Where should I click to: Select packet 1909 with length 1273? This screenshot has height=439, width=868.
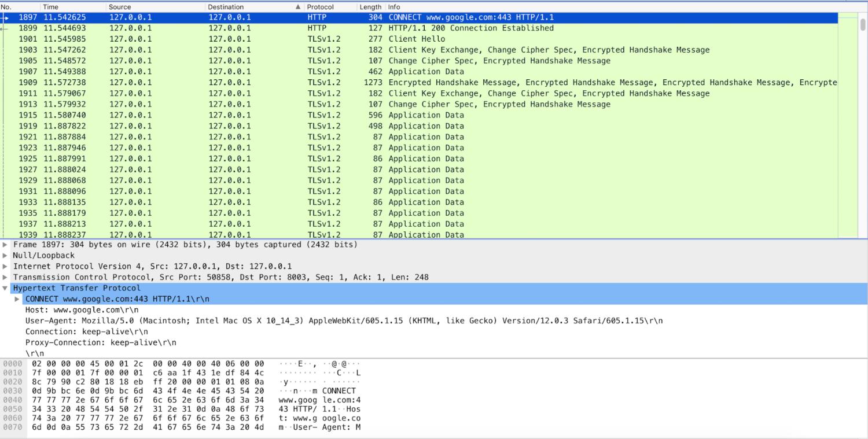pyautogui.click(x=405, y=83)
